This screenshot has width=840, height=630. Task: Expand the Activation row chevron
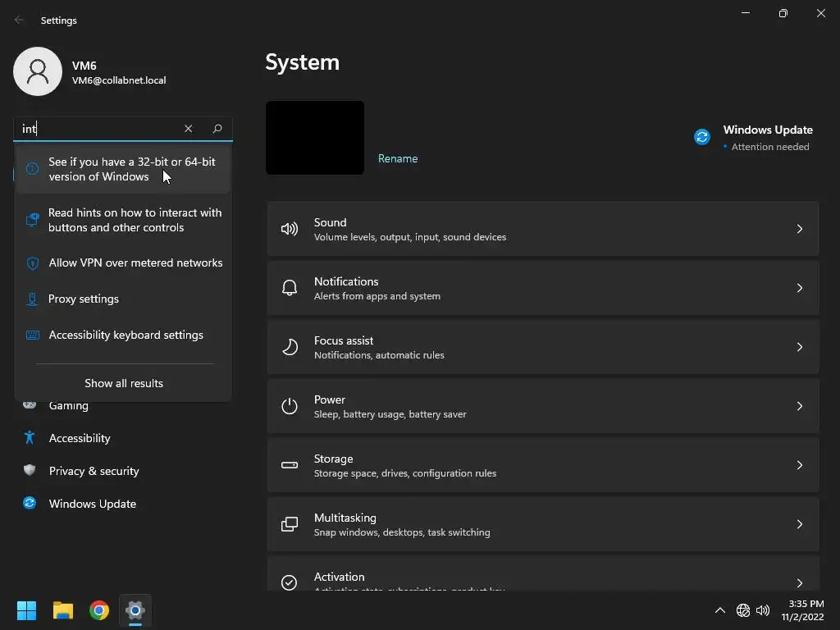click(x=799, y=583)
